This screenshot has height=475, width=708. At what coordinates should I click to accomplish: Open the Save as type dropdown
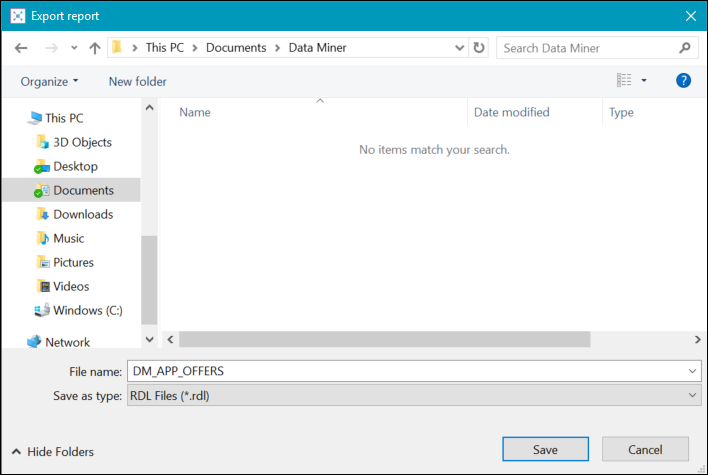coord(414,396)
